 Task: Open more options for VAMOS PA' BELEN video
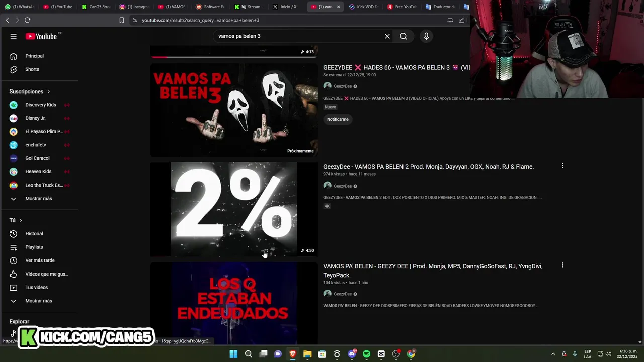562,265
